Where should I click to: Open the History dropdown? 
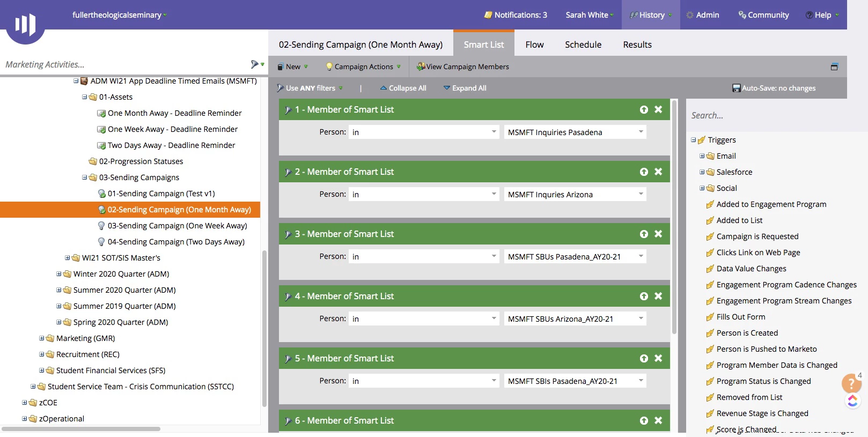coord(651,15)
